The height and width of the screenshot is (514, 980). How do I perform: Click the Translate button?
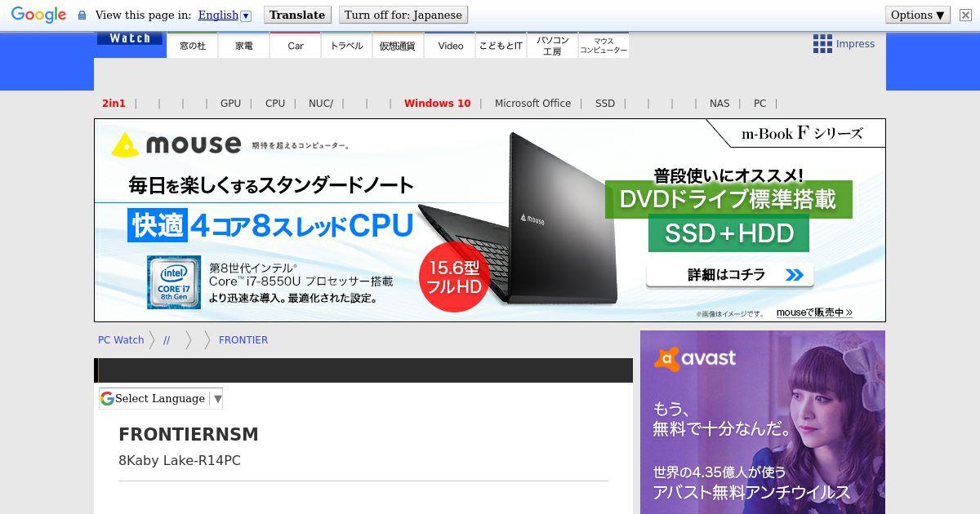(297, 15)
